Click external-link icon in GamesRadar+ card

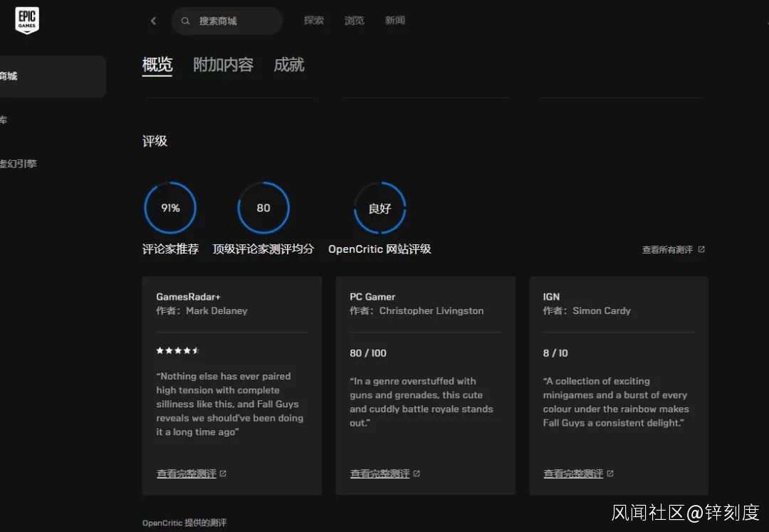(x=223, y=474)
